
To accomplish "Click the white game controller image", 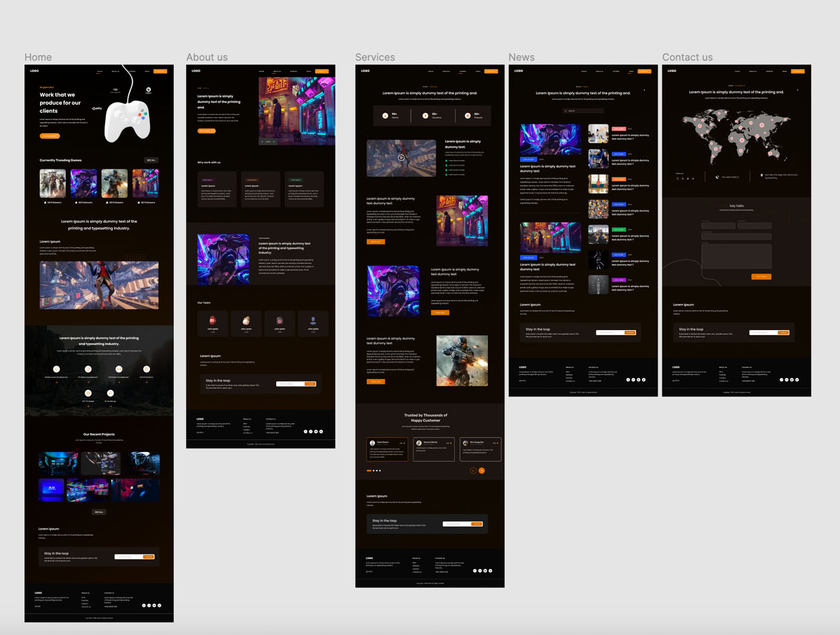I will (127, 119).
